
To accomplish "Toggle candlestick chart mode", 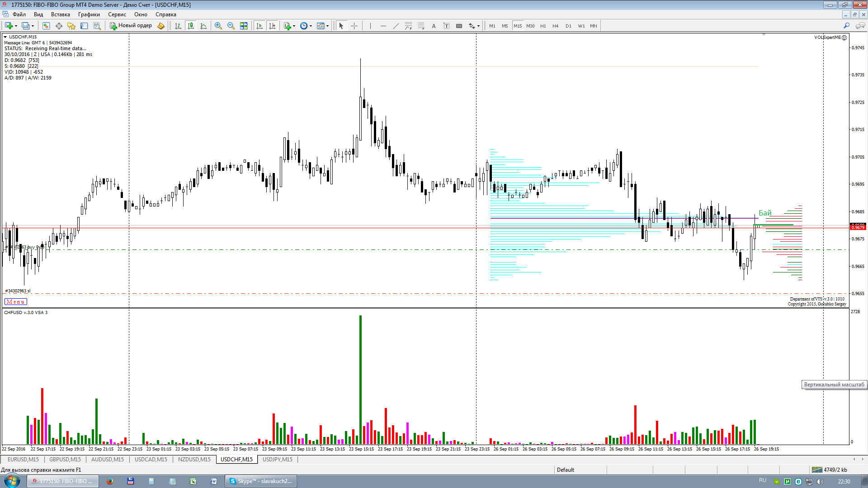I will coord(191,26).
